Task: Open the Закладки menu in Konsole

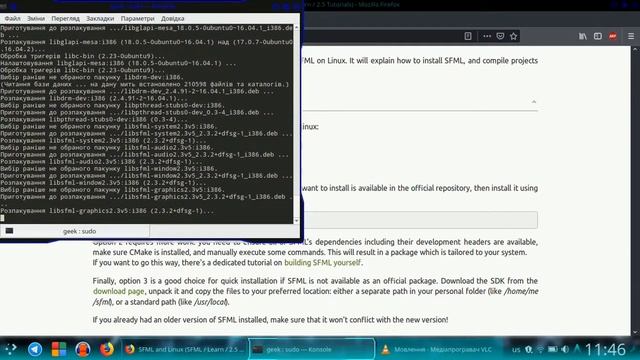Action: (100, 18)
